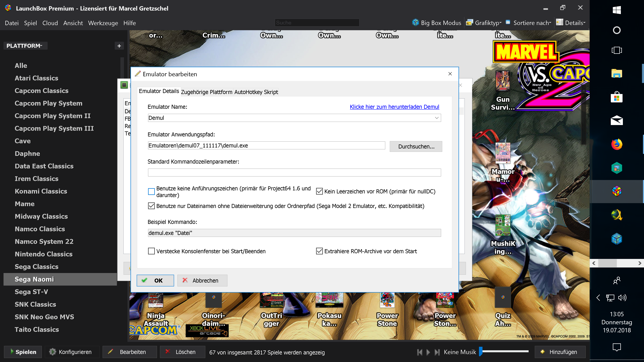This screenshot has width=644, height=362.
Task: Open the Ninja Assault game thumbnail
Action: 156,300
